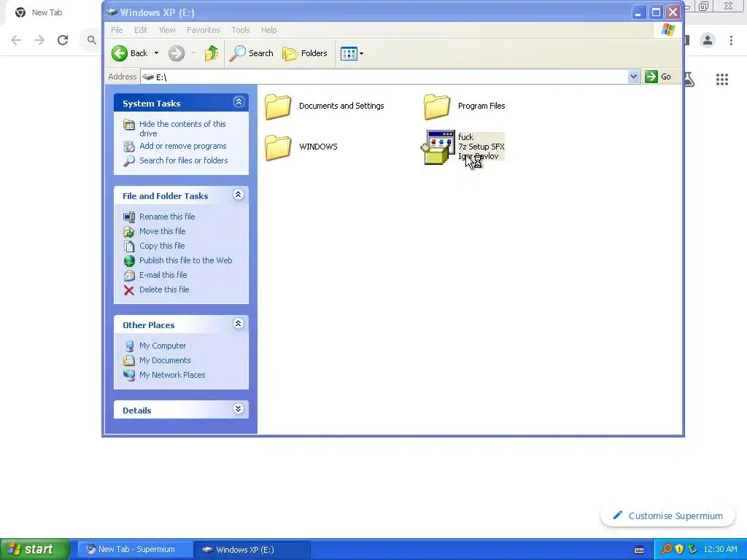The width and height of the screenshot is (747, 560).
Task: Click Rename this file
Action: (167, 217)
